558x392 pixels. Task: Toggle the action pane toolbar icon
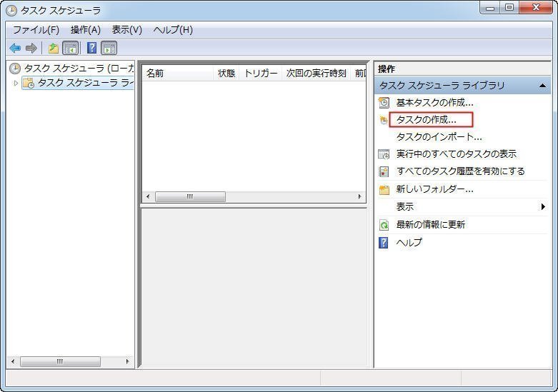coord(109,48)
